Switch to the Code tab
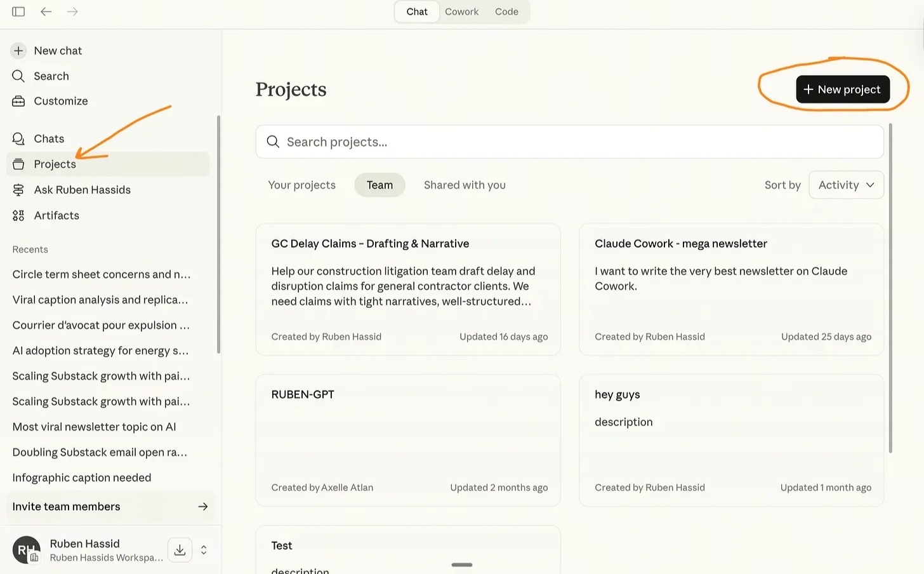Screen dimensions: 924x574 pos(506,11)
